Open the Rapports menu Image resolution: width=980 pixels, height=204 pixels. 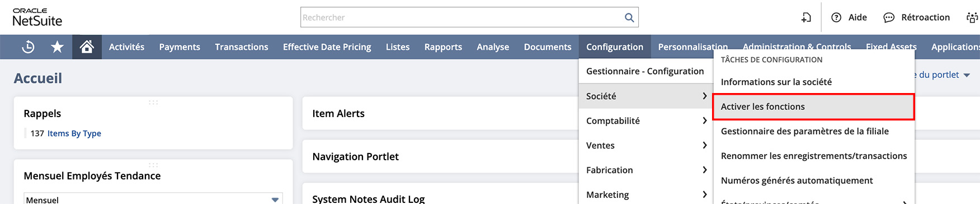[443, 47]
